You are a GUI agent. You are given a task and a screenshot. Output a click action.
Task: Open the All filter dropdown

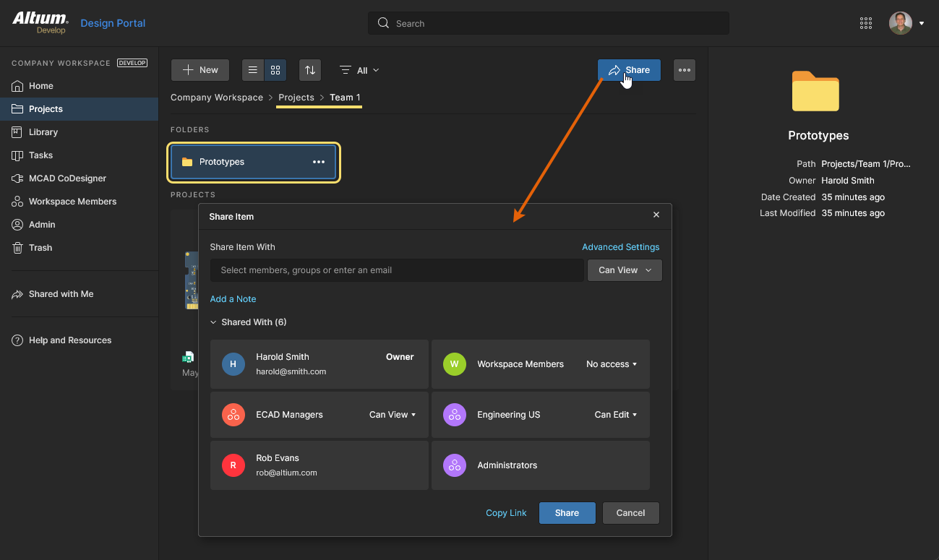360,70
